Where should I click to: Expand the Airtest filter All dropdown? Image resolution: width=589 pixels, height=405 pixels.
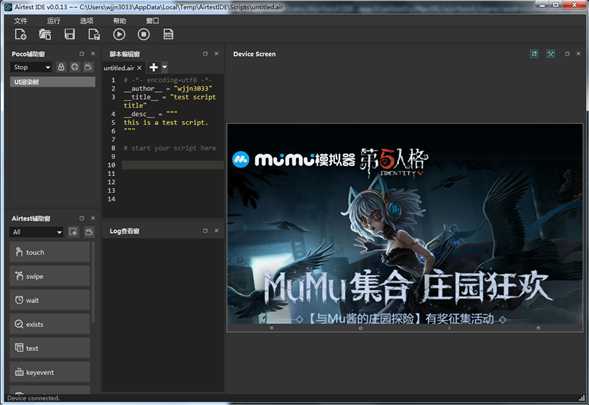36,232
